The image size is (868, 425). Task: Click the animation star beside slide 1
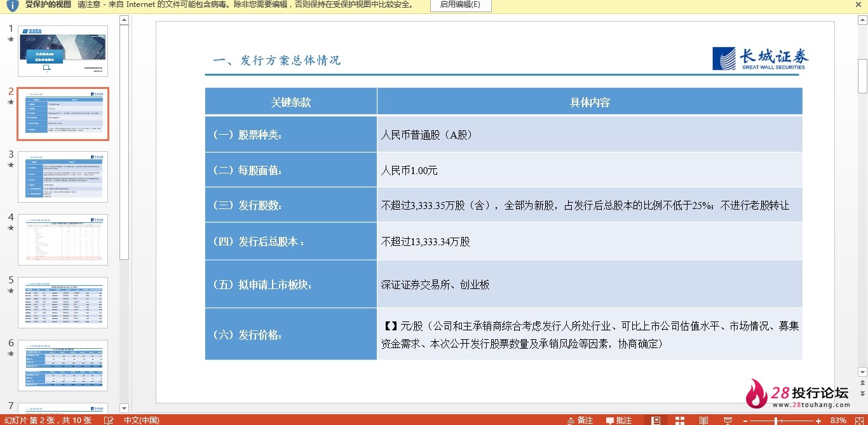click(10, 39)
